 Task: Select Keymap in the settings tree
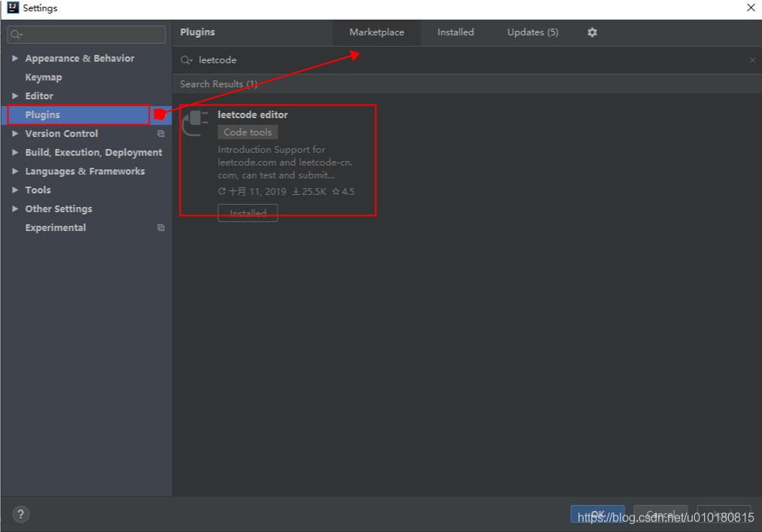44,78
